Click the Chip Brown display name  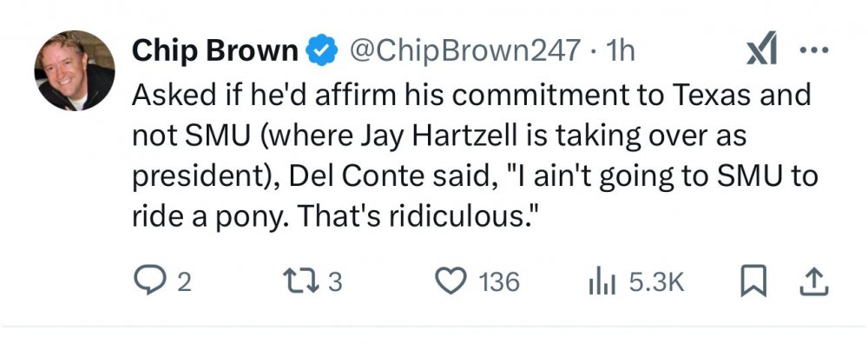coord(214,51)
